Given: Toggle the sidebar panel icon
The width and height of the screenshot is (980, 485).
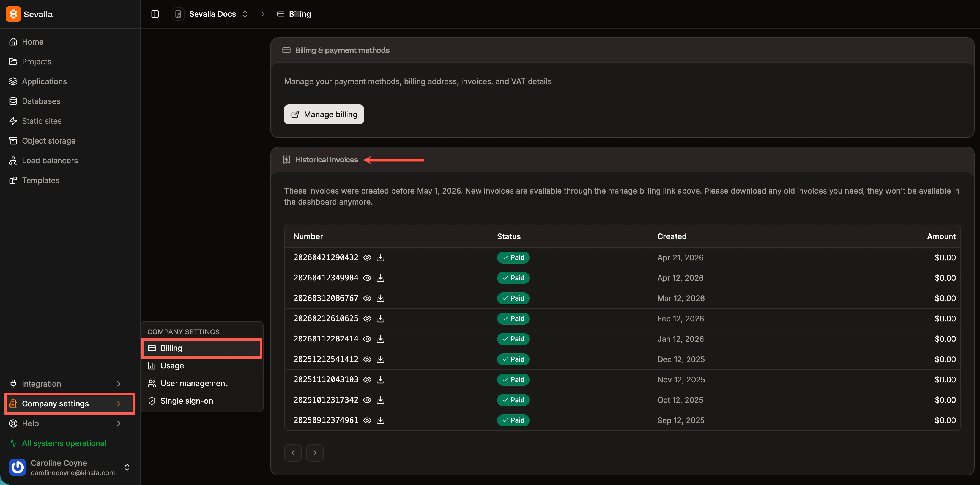Looking at the screenshot, I should tap(155, 14).
